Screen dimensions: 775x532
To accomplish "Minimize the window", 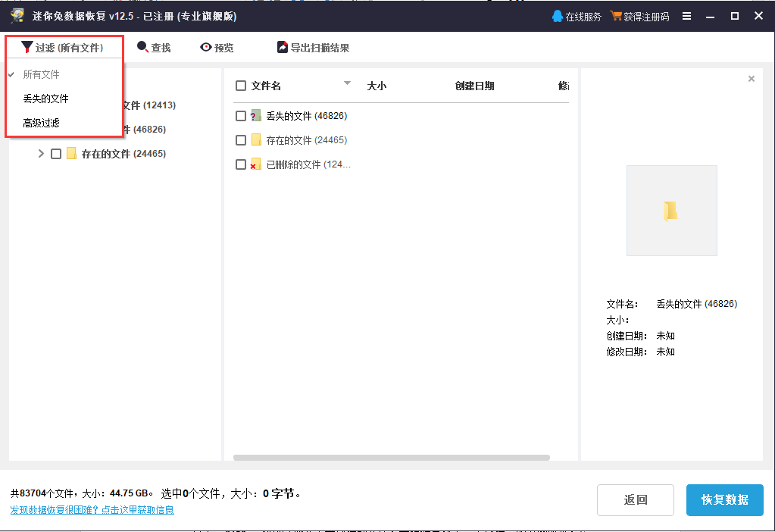I will [x=711, y=17].
